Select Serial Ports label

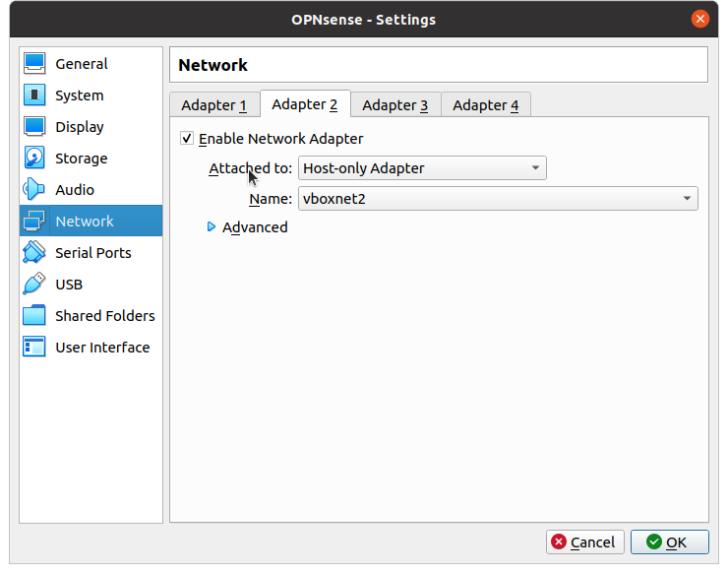click(x=93, y=253)
